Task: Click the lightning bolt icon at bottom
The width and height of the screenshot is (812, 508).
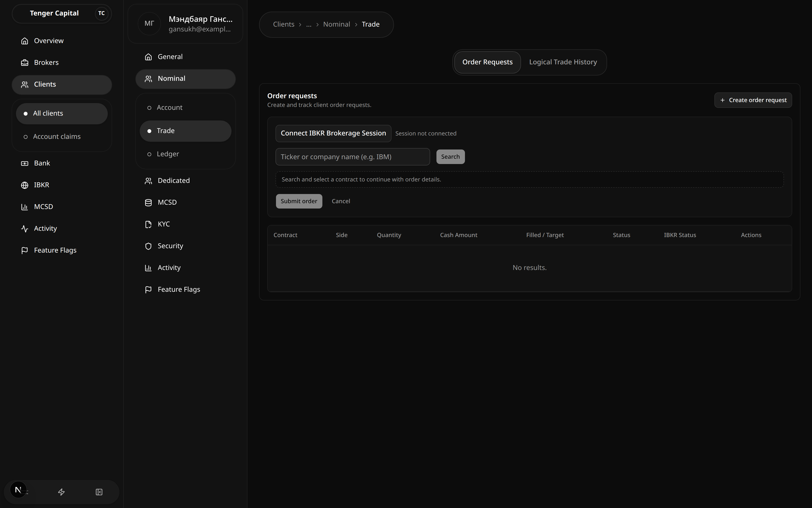Action: coord(61,492)
